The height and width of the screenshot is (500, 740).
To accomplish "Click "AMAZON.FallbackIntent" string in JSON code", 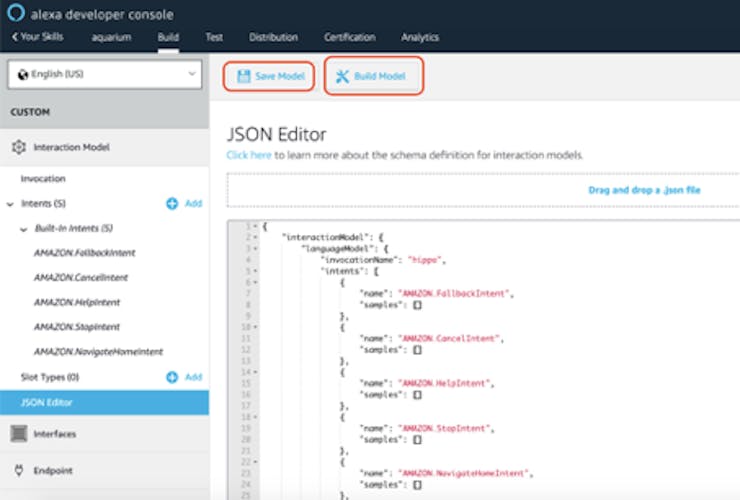I will coord(454,294).
